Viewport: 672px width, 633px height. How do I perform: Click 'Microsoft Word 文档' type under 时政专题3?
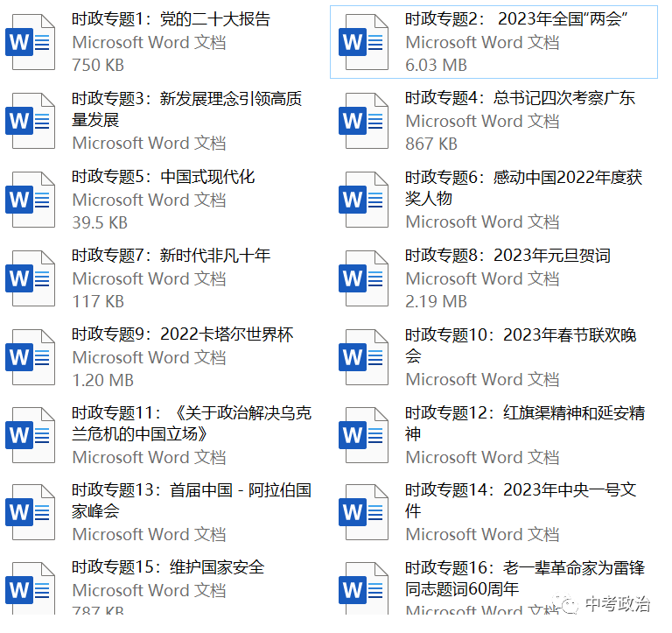pos(149,144)
